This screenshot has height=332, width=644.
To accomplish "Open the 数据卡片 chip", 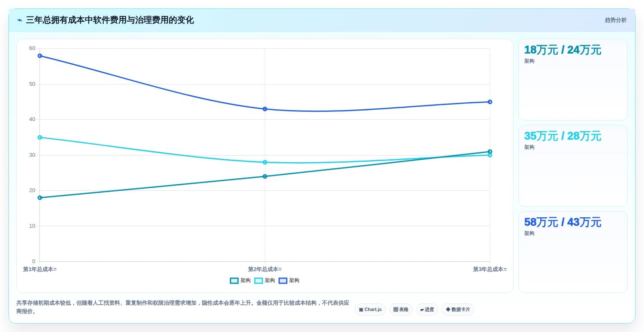I will click(458, 310).
